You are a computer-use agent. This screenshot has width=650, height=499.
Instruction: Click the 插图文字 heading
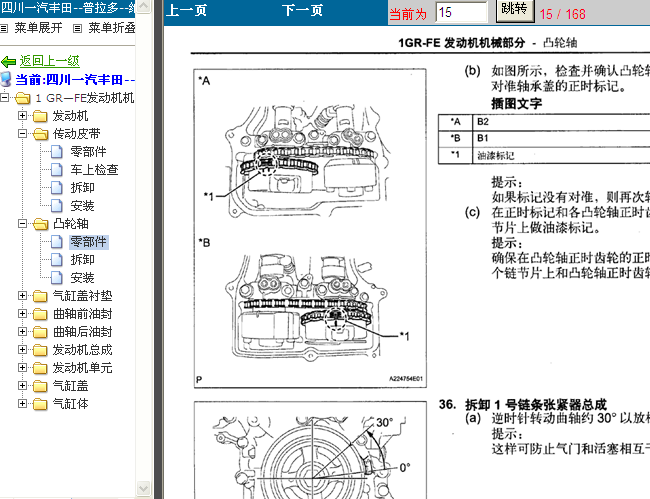coord(517,103)
